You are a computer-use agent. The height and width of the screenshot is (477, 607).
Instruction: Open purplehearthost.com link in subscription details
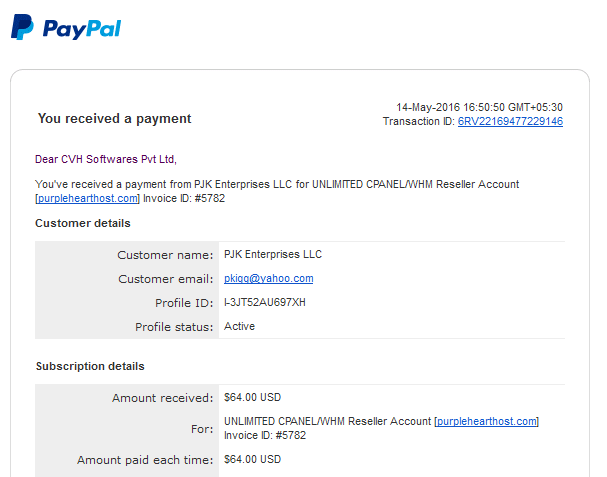click(487, 421)
